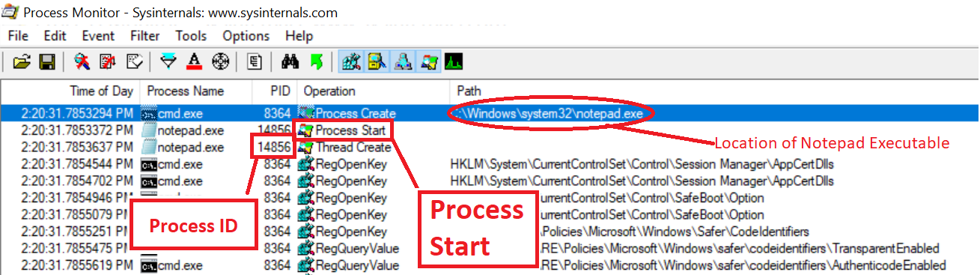Click the notepad.exe path in the Process Create row
The width and height of the screenshot is (980, 275).
click(549, 114)
